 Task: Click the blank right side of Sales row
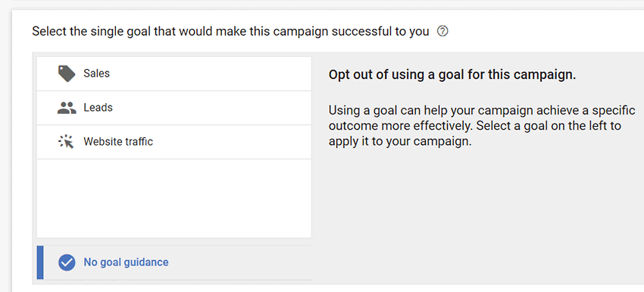[x=230, y=74]
